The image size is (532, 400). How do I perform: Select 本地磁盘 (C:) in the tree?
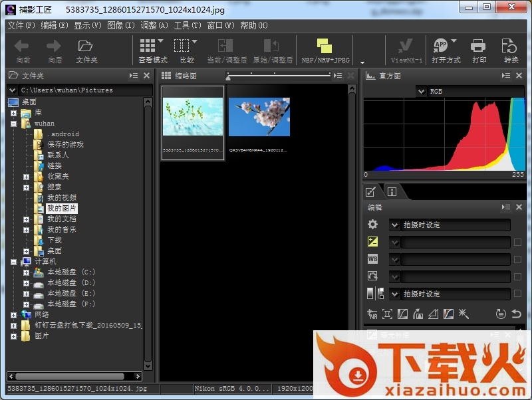click(x=71, y=272)
